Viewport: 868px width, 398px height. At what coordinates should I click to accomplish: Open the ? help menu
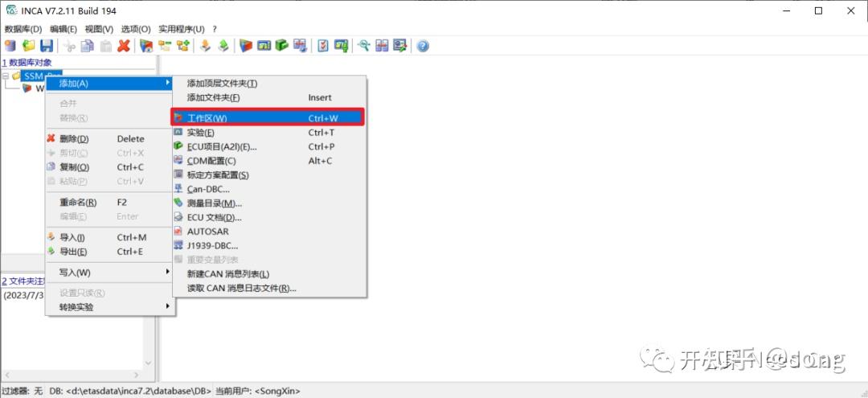[215, 29]
